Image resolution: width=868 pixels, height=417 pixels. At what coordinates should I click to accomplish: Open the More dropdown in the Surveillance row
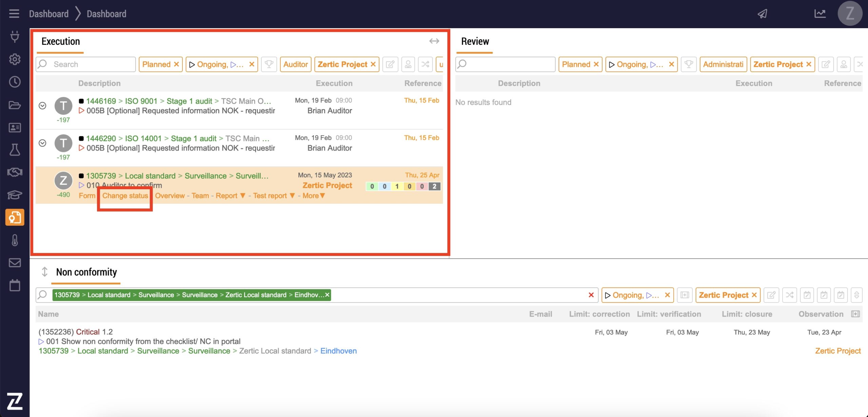pyautogui.click(x=314, y=196)
